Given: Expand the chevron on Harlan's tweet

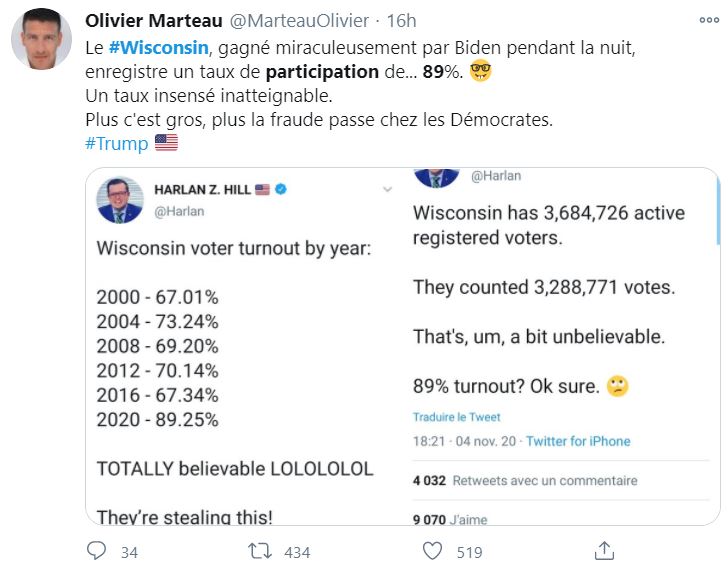Looking at the screenshot, I should pos(387,189).
